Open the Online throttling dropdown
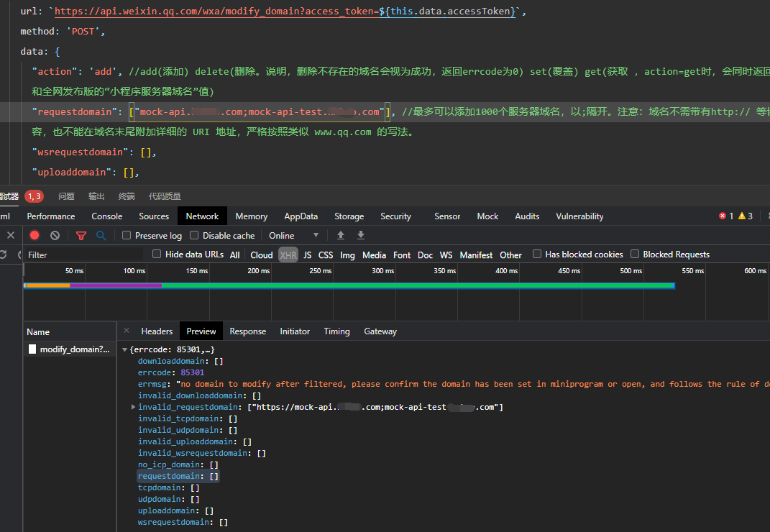Viewport: 770px width, 532px height. (293, 236)
